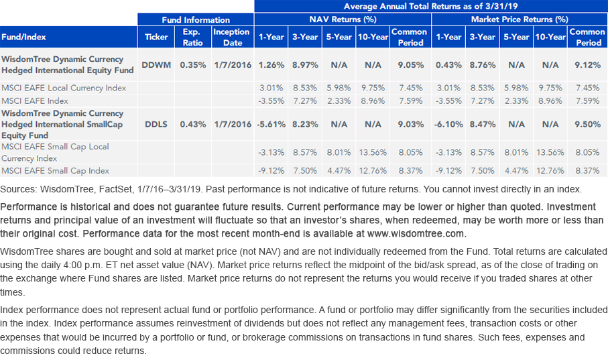
Task: Select the DDLS ticker cell
Action: [x=156, y=125]
